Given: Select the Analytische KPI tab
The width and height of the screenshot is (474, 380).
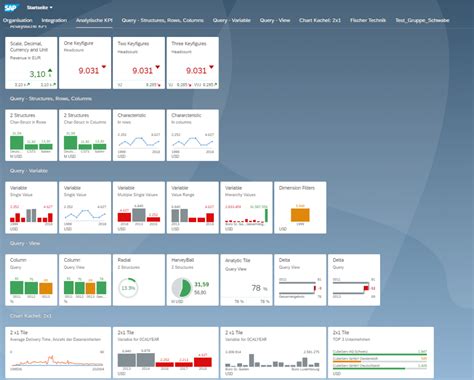Looking at the screenshot, I should click(94, 20).
